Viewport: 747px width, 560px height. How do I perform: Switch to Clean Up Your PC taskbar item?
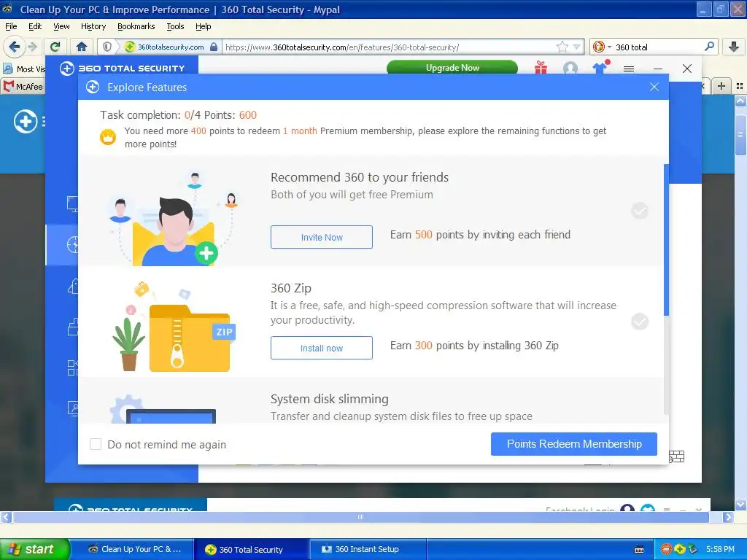click(x=134, y=549)
